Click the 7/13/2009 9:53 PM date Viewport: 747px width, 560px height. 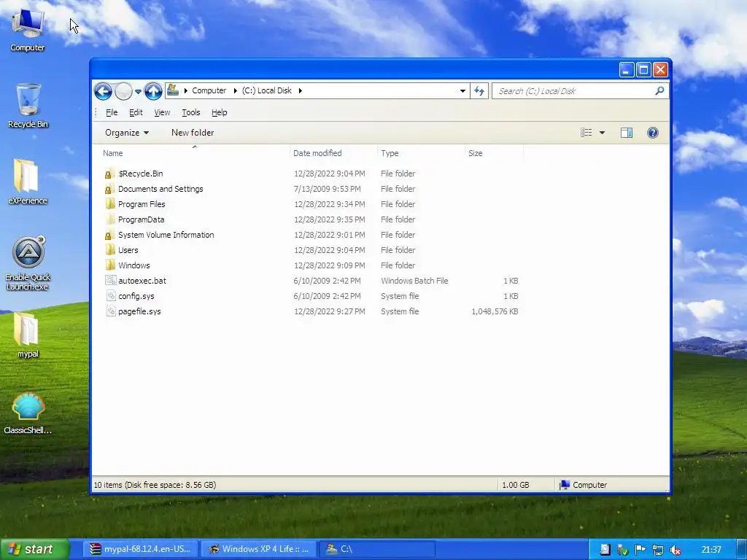pyautogui.click(x=328, y=189)
